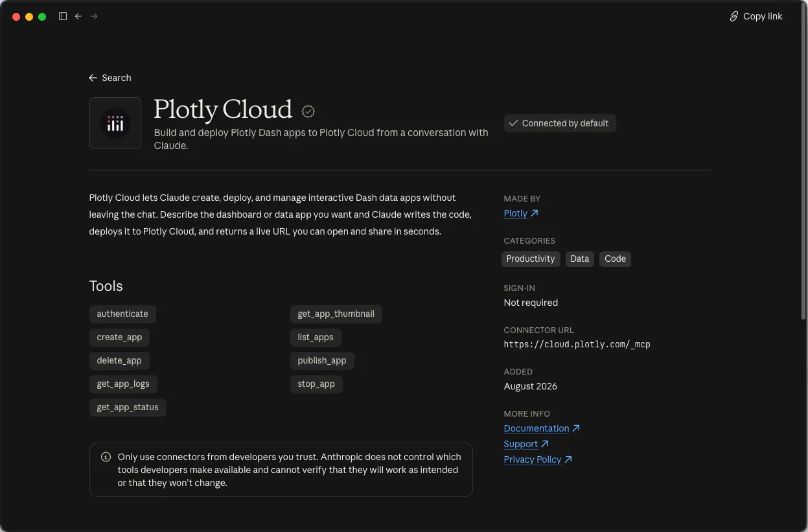Select the Code category tag
Viewport: 808px width, 532px height.
pos(615,259)
